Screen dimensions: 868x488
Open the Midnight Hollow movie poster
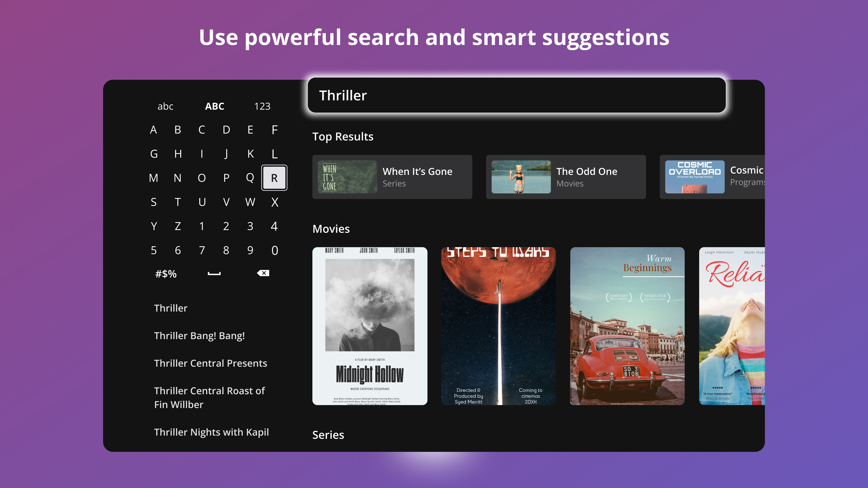click(370, 326)
